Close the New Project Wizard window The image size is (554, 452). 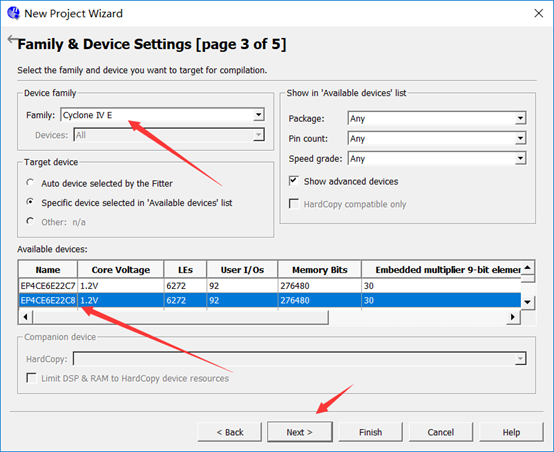(538, 13)
